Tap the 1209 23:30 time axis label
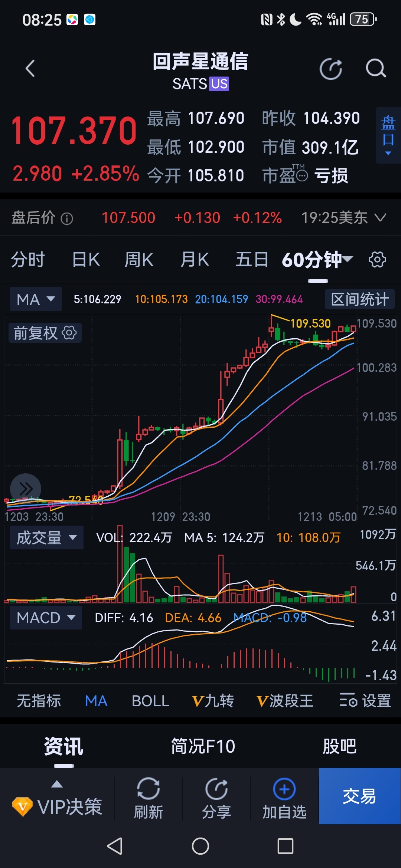 pyautogui.click(x=180, y=516)
